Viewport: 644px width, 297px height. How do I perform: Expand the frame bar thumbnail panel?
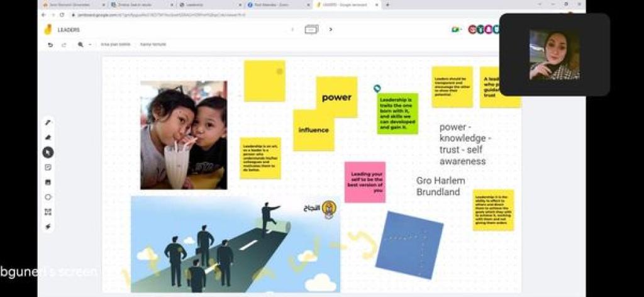coord(311,29)
